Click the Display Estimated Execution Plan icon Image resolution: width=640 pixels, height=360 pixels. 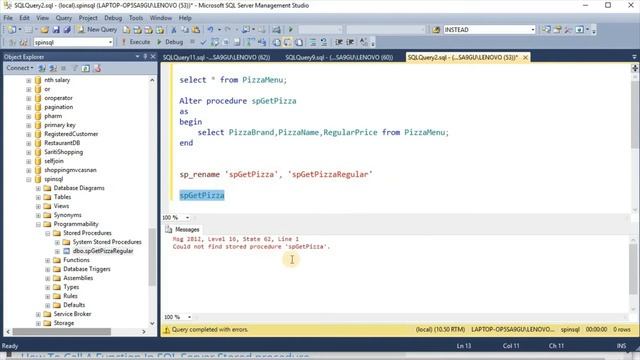tap(215, 42)
